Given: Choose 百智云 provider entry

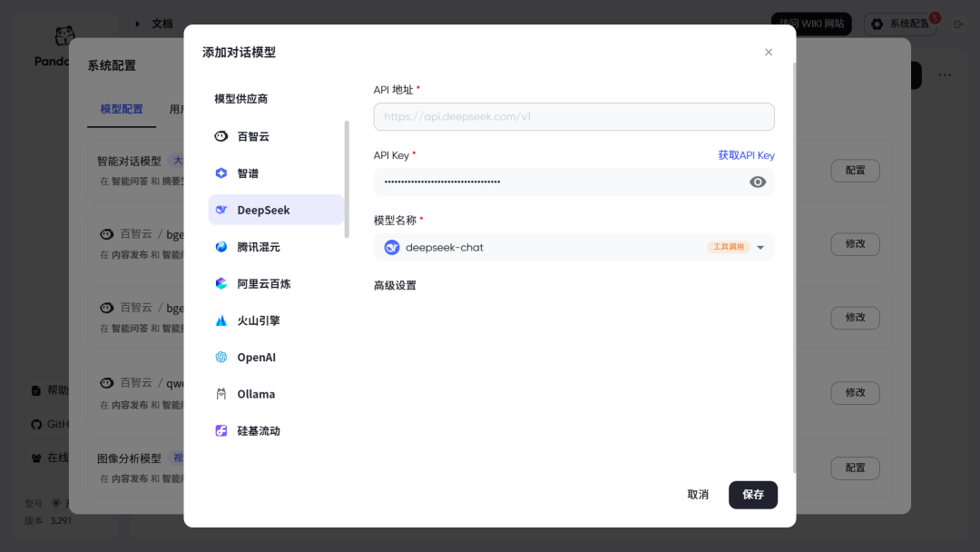Looking at the screenshot, I should (276, 136).
